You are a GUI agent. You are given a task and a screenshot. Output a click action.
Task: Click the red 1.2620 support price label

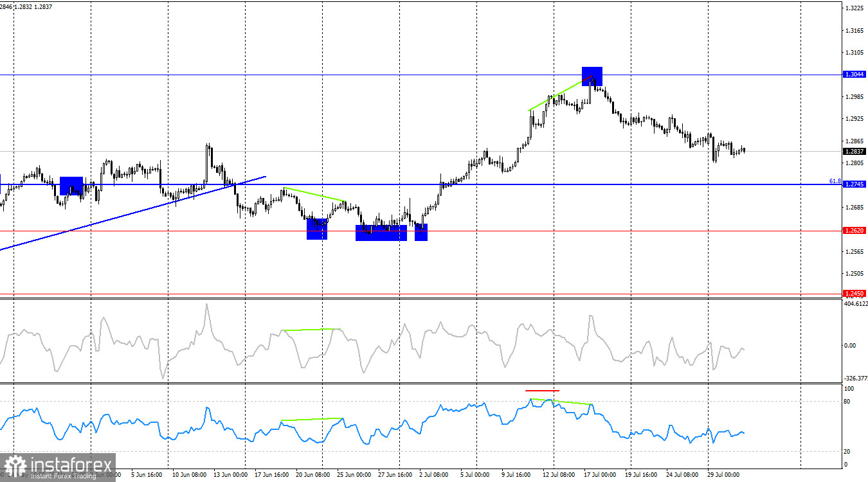coord(854,230)
